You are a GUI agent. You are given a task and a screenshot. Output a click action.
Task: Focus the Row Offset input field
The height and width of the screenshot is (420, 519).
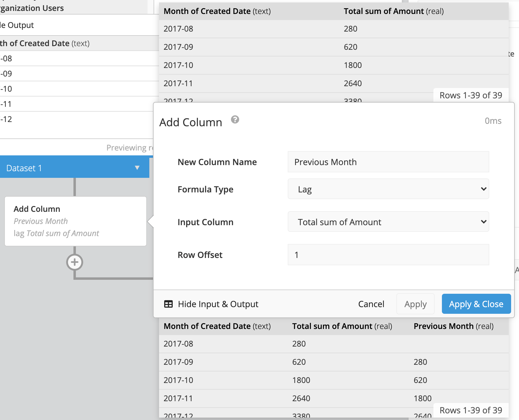(388, 255)
